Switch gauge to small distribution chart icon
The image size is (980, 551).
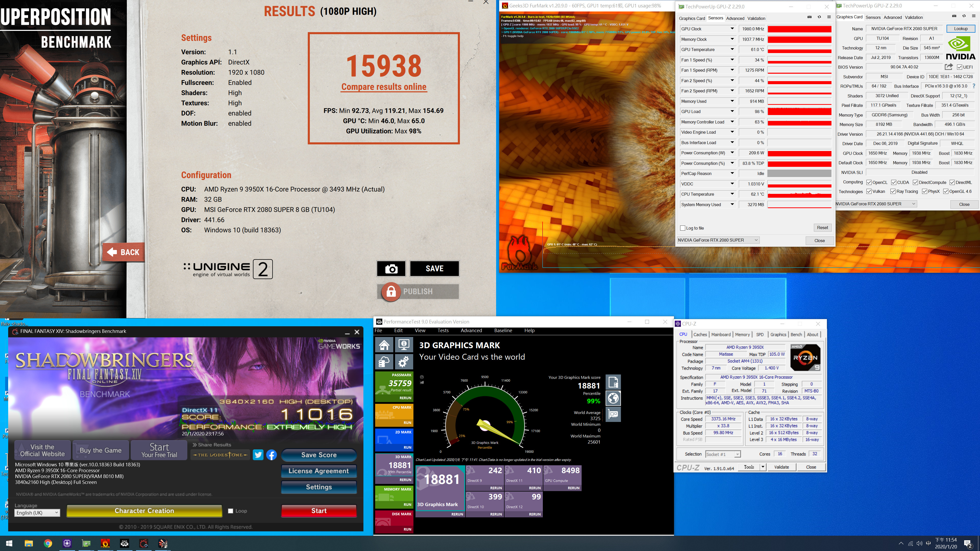[422, 382]
